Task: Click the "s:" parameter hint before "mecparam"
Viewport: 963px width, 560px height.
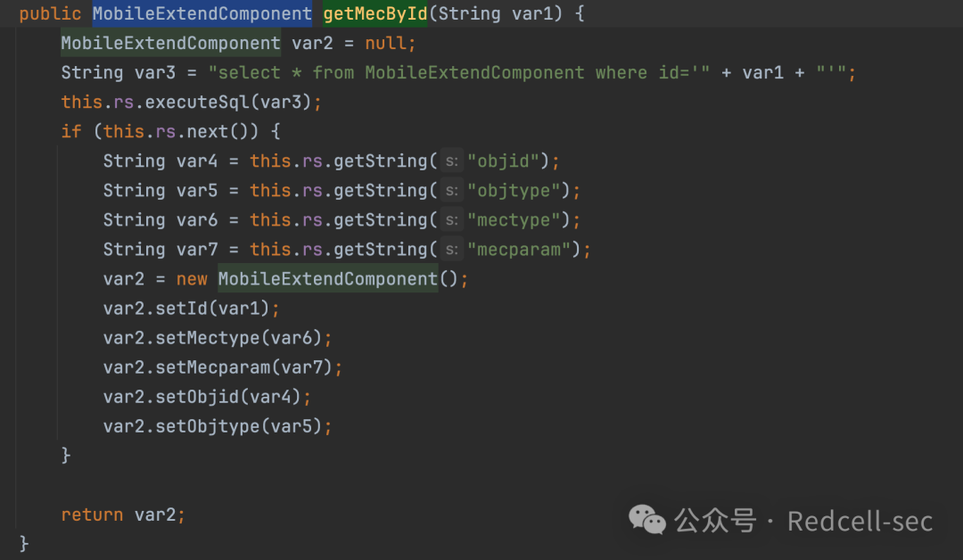Action: coord(451,250)
